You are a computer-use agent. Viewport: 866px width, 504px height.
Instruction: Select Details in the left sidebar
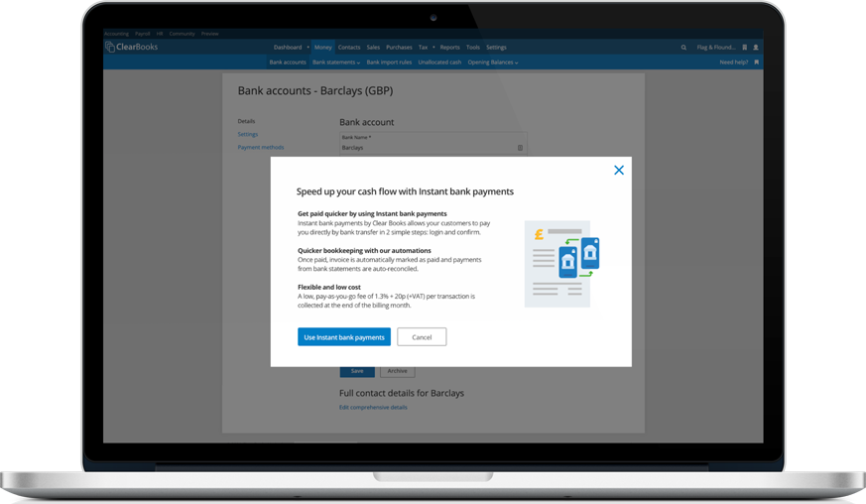[246, 121]
